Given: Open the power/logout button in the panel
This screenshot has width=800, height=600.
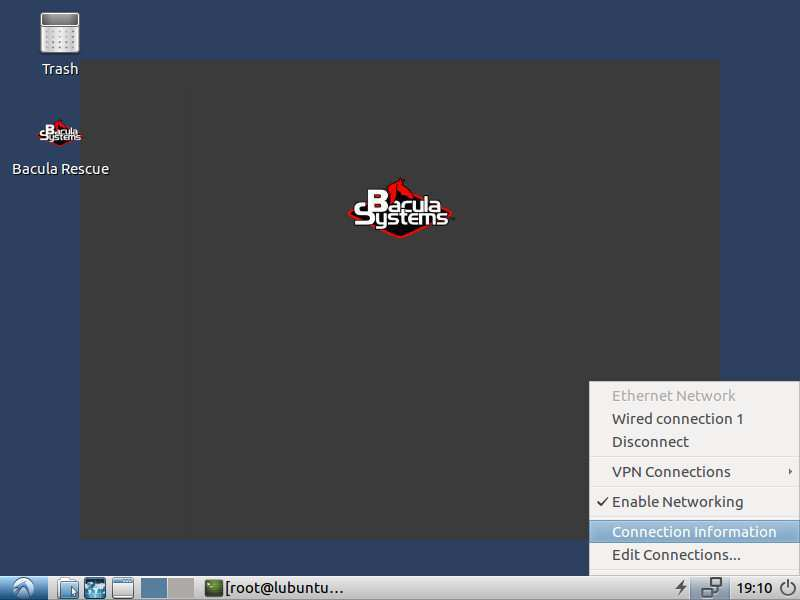Looking at the screenshot, I should click(788, 588).
